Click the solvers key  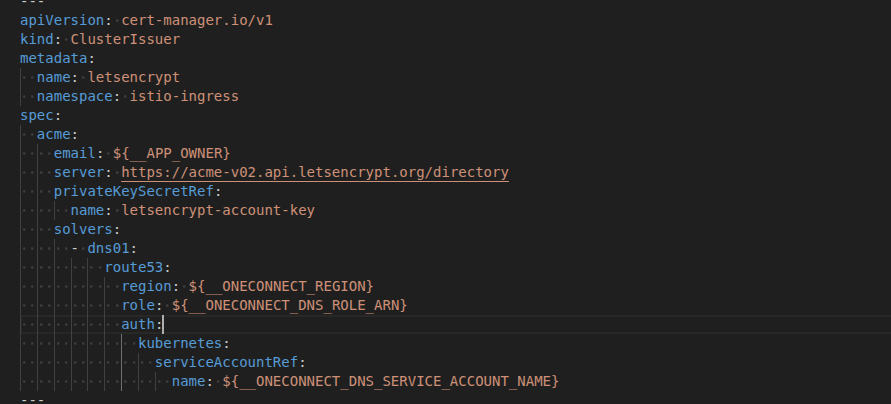[87, 229]
